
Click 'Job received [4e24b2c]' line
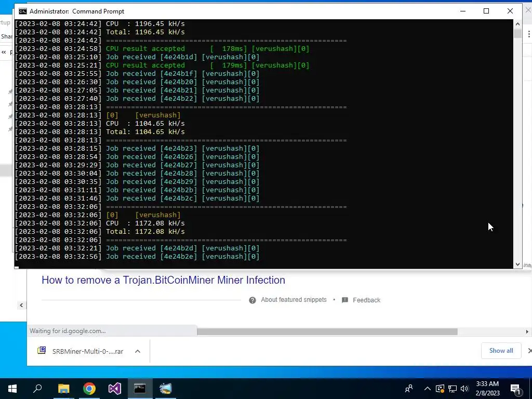click(x=182, y=198)
